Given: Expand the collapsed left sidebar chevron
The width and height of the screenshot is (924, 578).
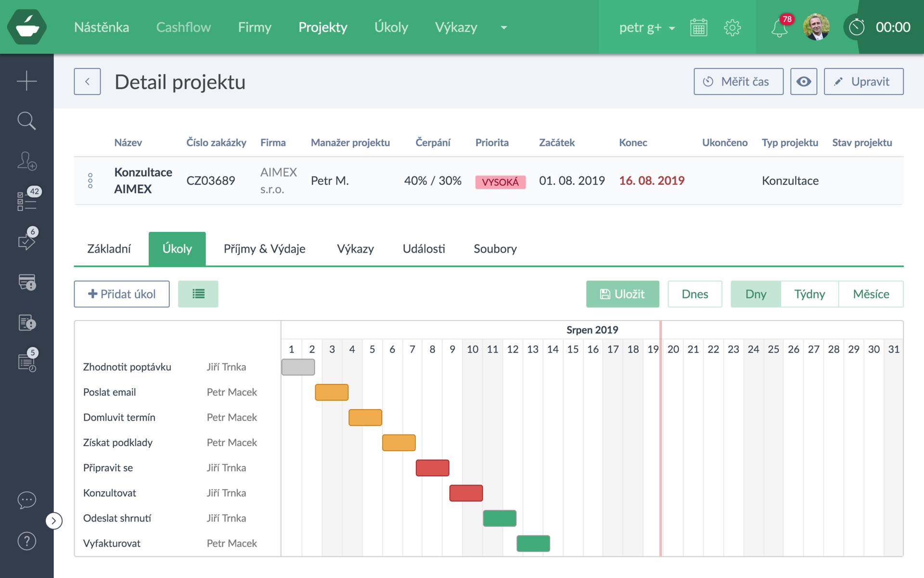Looking at the screenshot, I should pyautogui.click(x=54, y=521).
